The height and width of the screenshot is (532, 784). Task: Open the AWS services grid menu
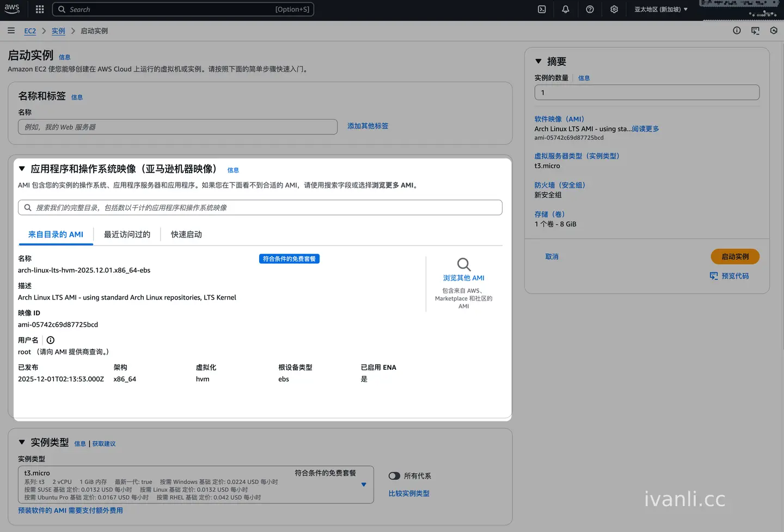point(40,9)
